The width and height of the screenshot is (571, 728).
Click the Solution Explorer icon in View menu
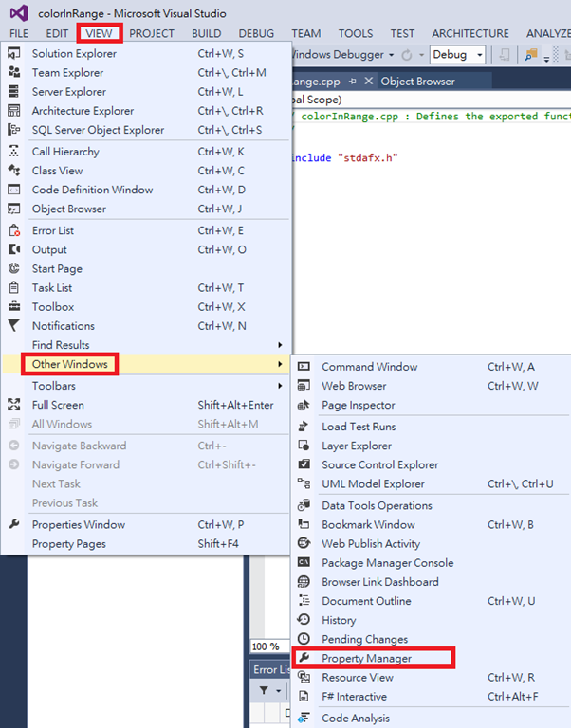[x=14, y=53]
